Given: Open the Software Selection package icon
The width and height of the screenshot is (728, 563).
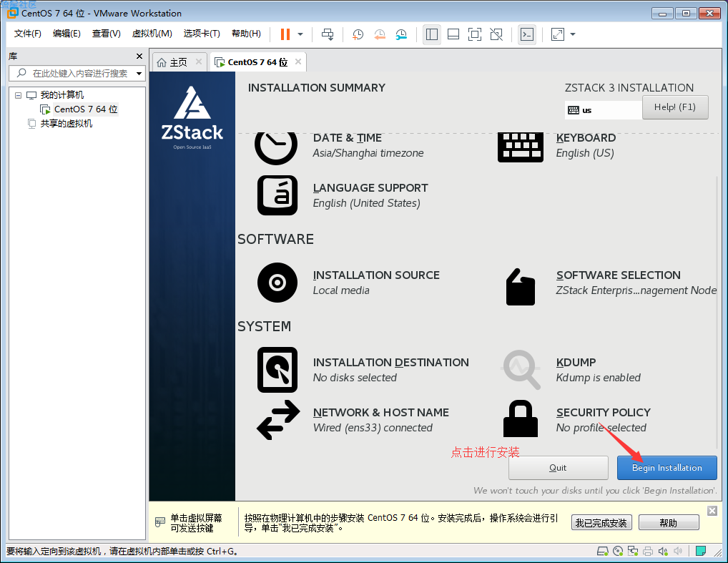Looking at the screenshot, I should [521, 287].
